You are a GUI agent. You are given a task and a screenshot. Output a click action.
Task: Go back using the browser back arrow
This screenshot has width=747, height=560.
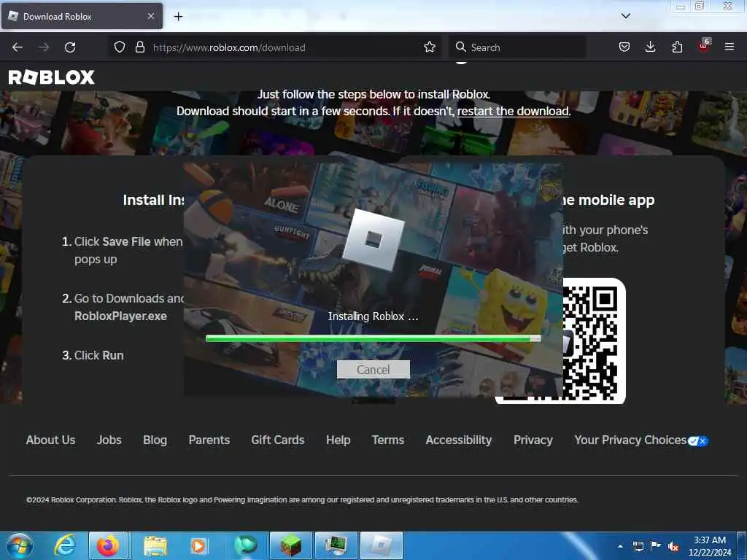click(x=18, y=47)
